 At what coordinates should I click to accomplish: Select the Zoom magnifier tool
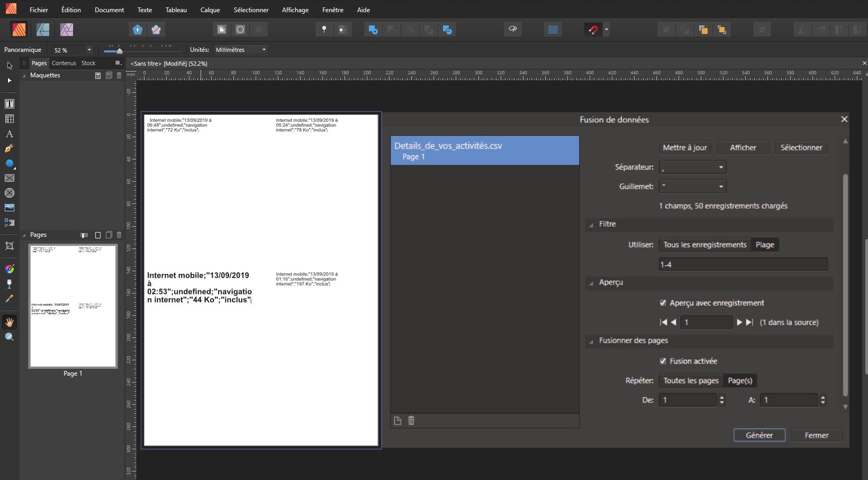click(x=10, y=337)
